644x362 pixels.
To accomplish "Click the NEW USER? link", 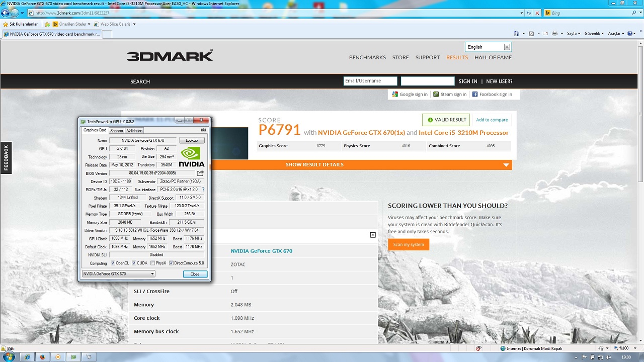I will tap(499, 81).
